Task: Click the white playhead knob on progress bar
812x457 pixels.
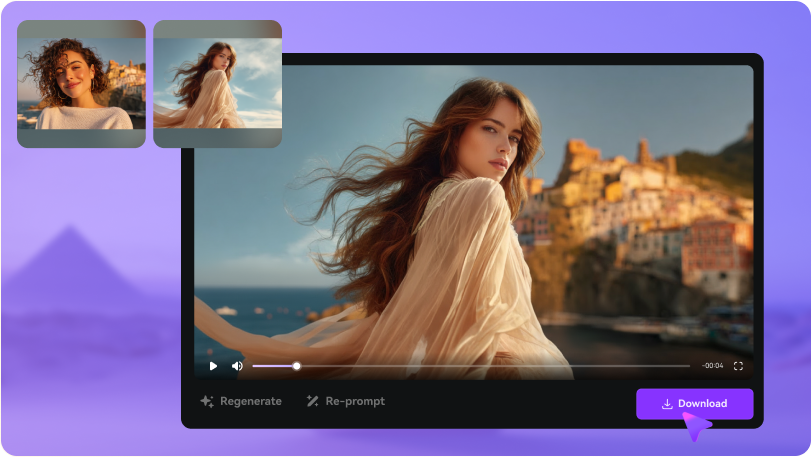Action: (296, 366)
